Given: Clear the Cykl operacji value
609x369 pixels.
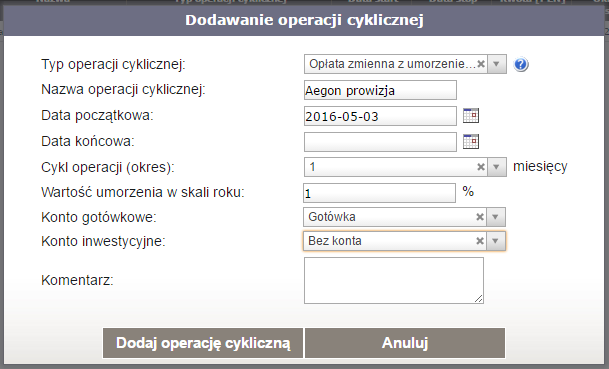Looking at the screenshot, I should (480, 167).
